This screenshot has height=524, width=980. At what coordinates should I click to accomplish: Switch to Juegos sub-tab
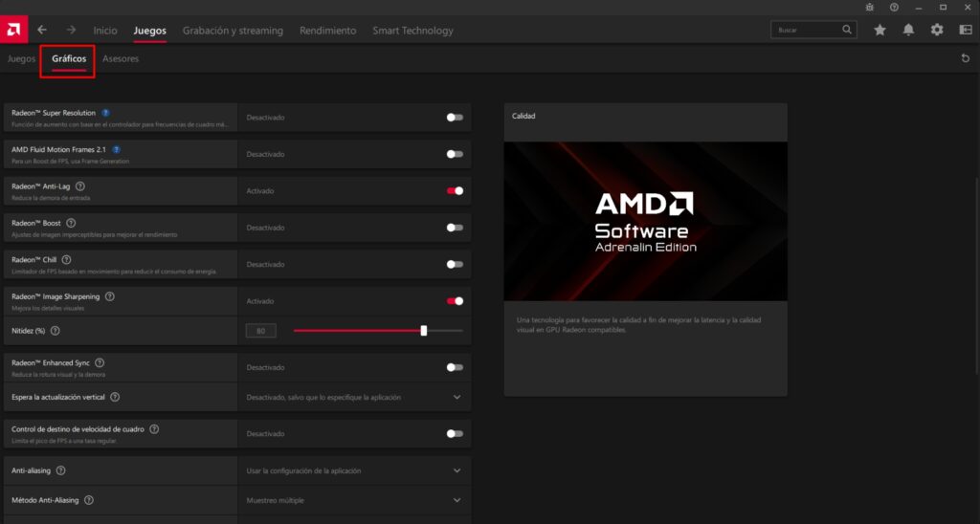click(21, 58)
